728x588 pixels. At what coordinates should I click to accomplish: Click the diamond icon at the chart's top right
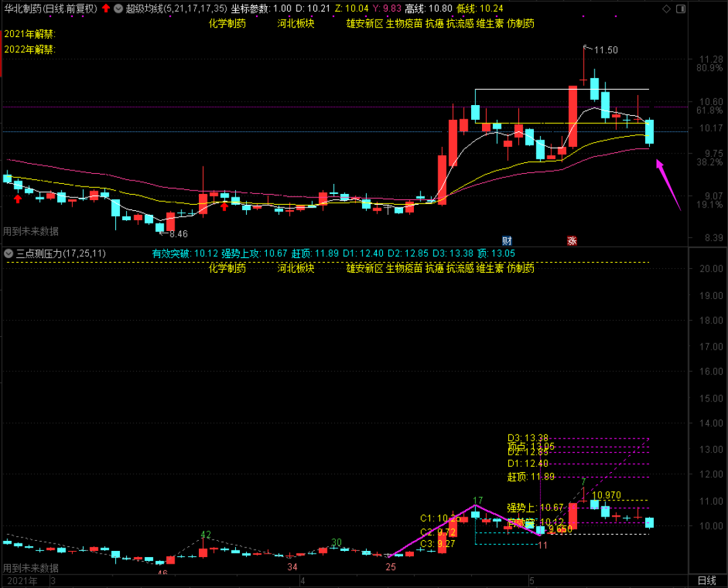click(666, 9)
